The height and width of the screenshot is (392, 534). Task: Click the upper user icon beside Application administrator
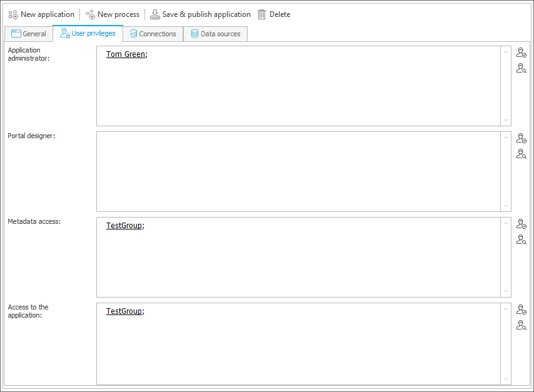point(521,53)
